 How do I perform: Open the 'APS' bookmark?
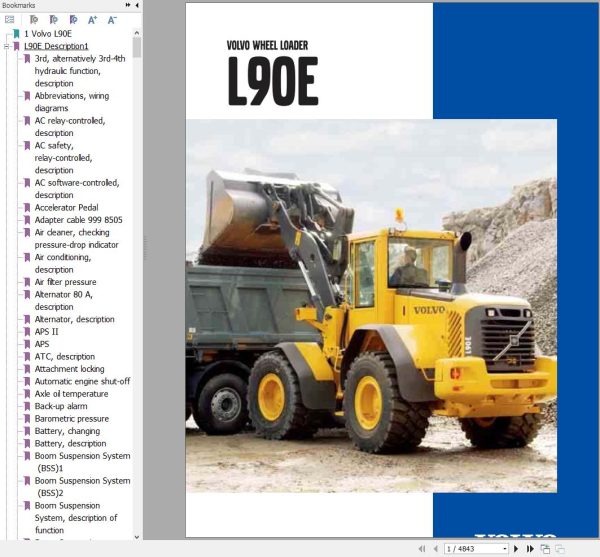42,344
